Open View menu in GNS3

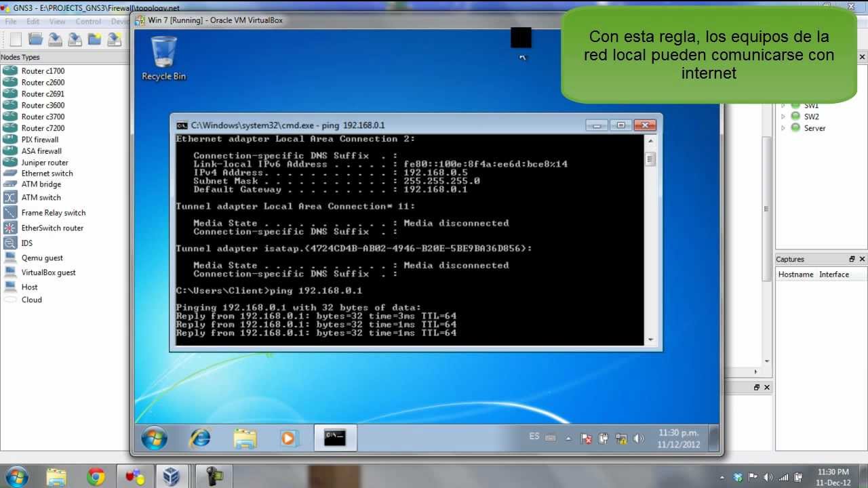coord(58,22)
